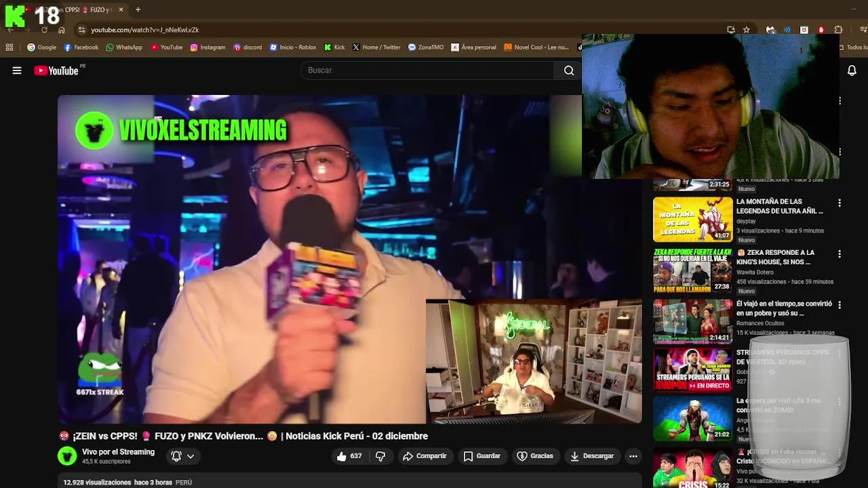Click the Romances Ocultos channel name
868x488 pixels.
click(760, 323)
